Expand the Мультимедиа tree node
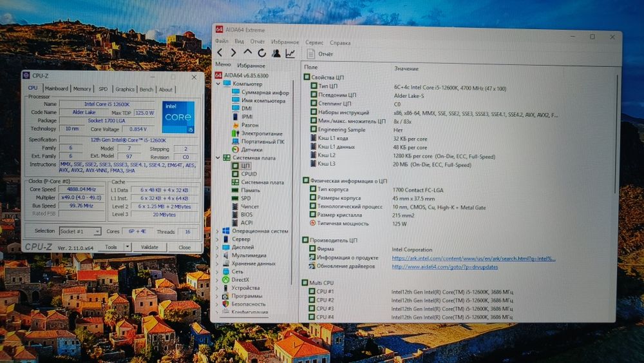This screenshot has width=644, height=363. click(x=218, y=255)
